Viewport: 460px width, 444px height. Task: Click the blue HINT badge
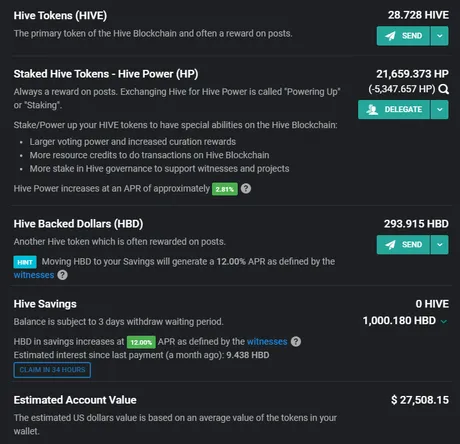25,262
